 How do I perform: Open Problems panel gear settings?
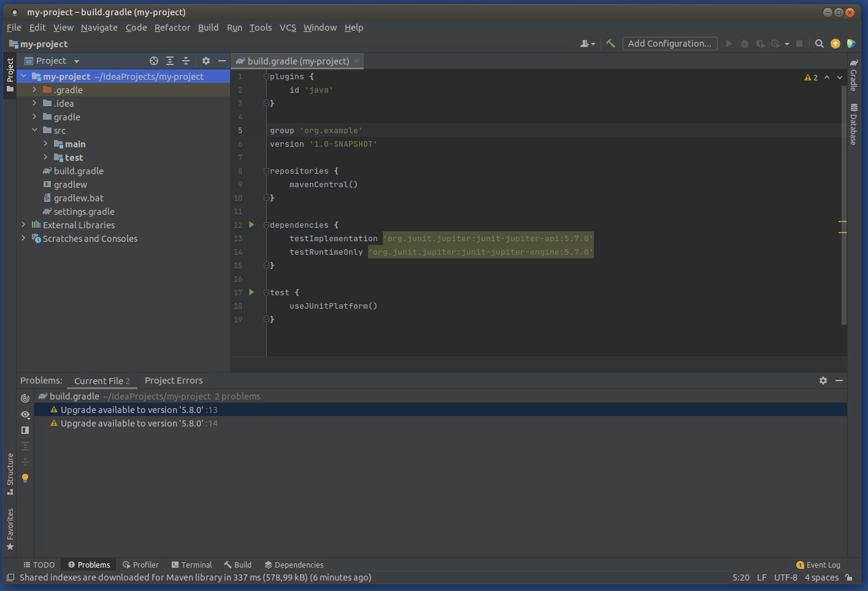823,380
